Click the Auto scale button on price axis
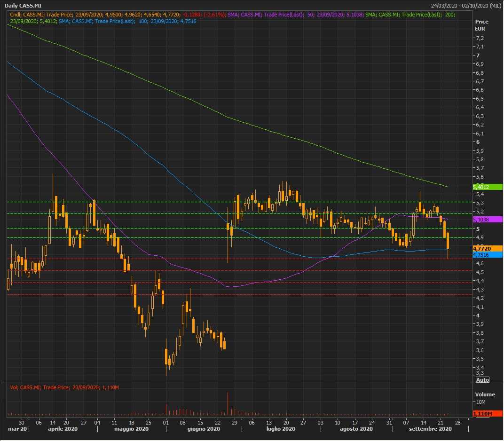Screen dimensions: 504x441 click(x=482, y=379)
